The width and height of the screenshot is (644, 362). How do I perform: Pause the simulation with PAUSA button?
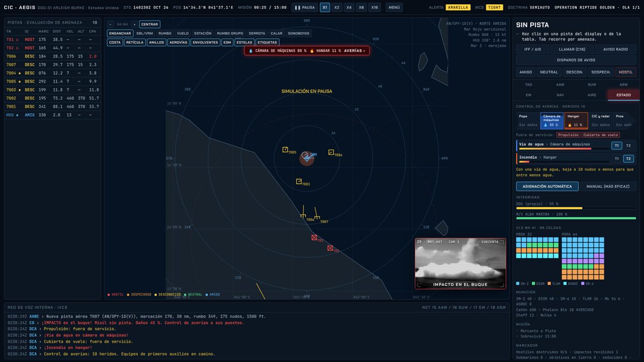pyautogui.click(x=305, y=8)
